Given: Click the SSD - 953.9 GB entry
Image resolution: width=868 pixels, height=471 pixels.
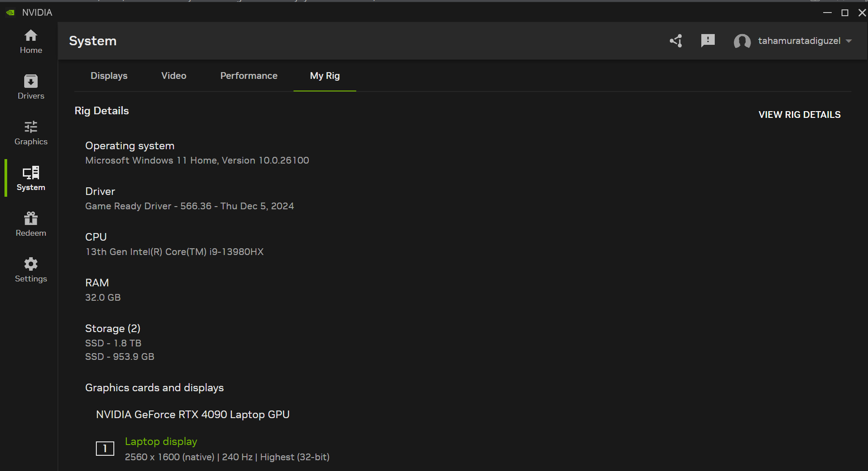Looking at the screenshot, I should point(120,357).
